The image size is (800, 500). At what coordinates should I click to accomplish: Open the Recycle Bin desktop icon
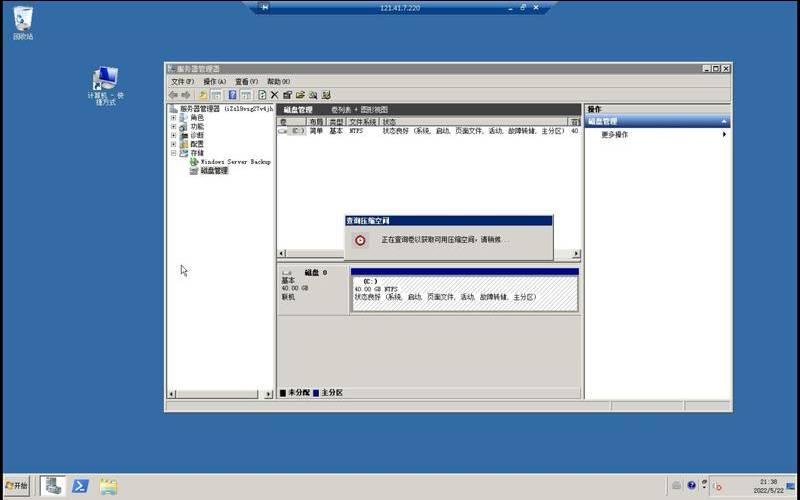22,20
